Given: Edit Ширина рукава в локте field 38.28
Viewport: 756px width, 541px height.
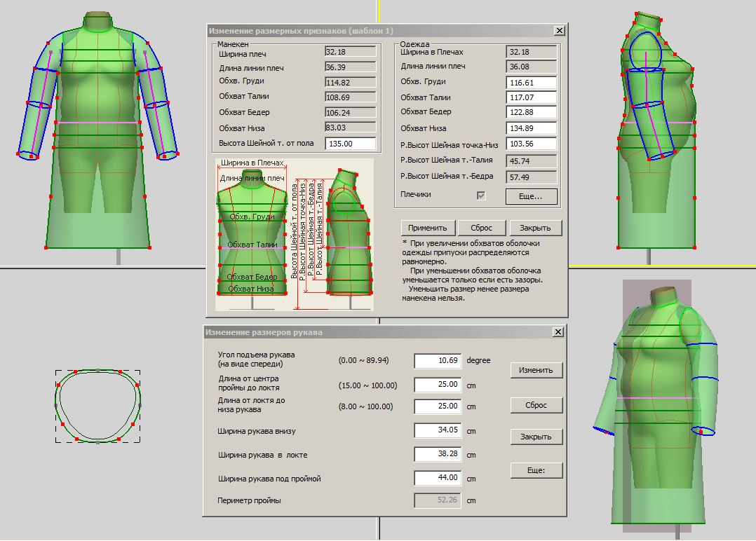Looking at the screenshot, I should point(438,454).
